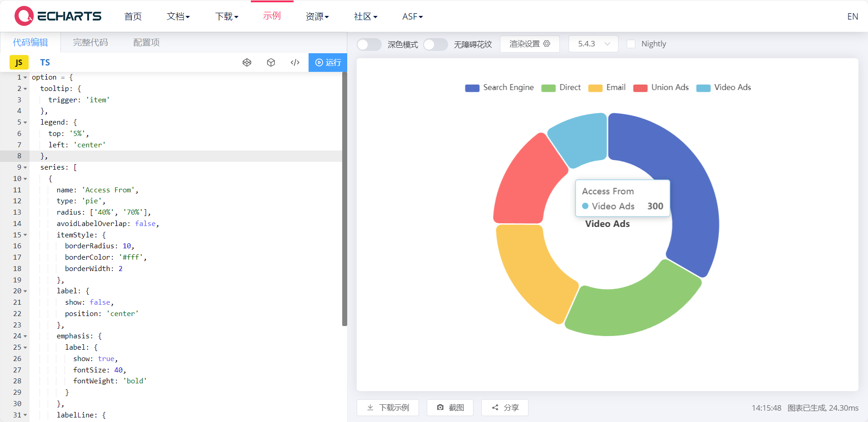
Task: Select the 完整代码 tab
Action: 90,42
